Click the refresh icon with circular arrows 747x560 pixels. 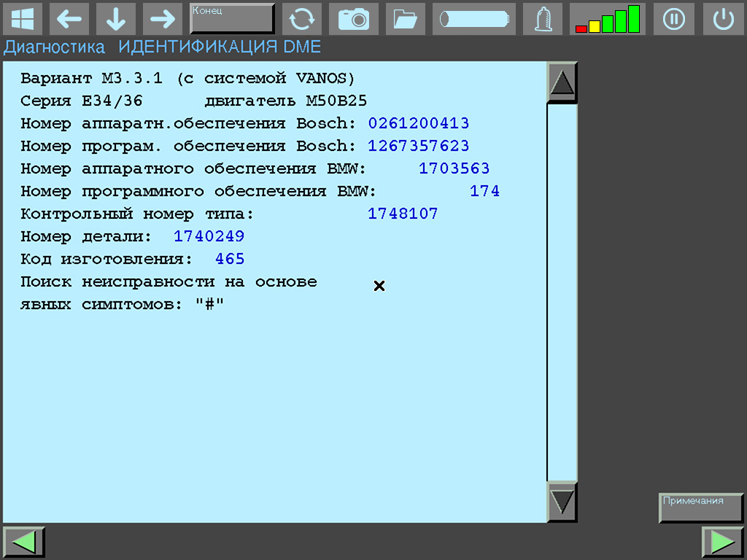click(x=301, y=19)
